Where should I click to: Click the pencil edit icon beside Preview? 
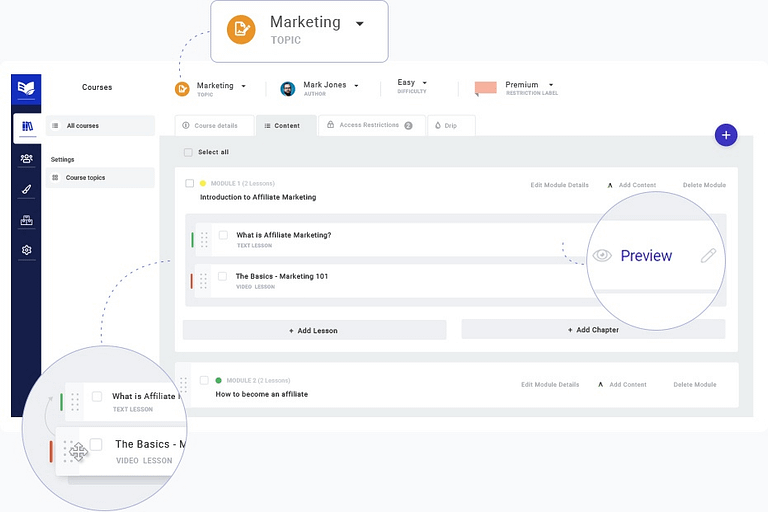708,256
